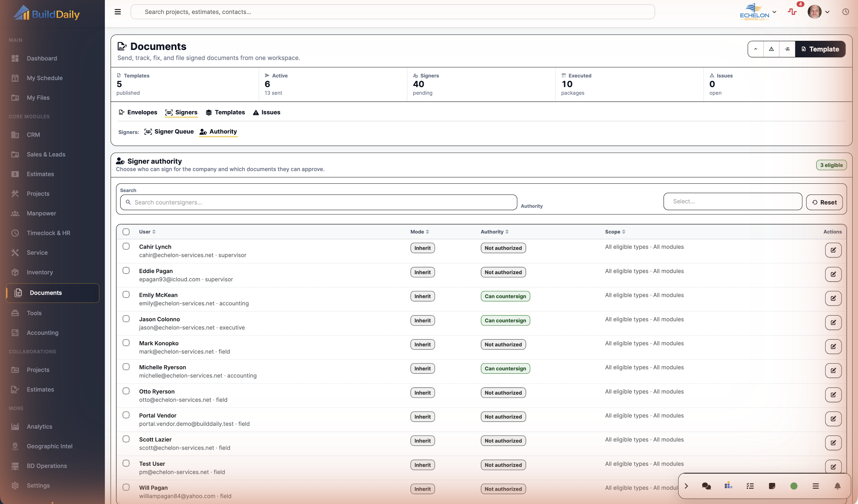Open the Authority filter Select dropdown
This screenshot has height=504, width=858.
pos(733,201)
